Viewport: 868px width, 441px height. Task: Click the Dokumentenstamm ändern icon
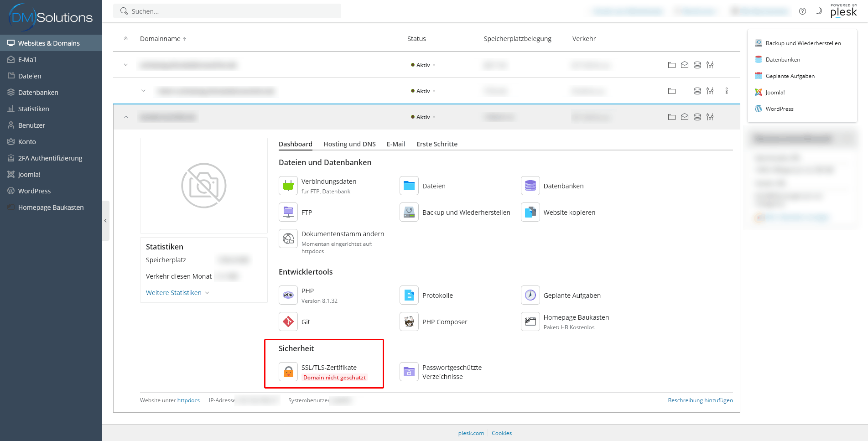(288, 239)
